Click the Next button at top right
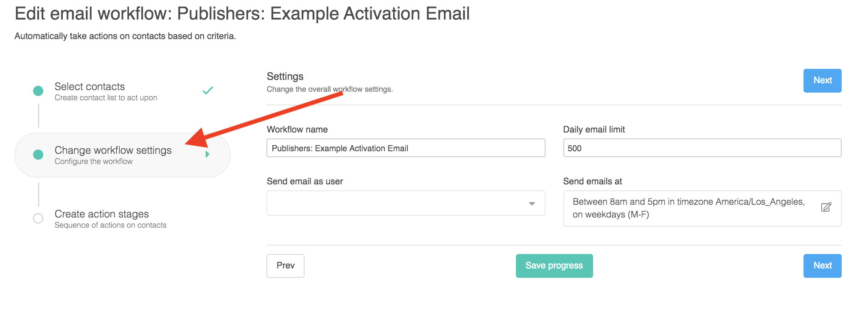Image resolution: width=868 pixels, height=322 pixels. point(822,80)
